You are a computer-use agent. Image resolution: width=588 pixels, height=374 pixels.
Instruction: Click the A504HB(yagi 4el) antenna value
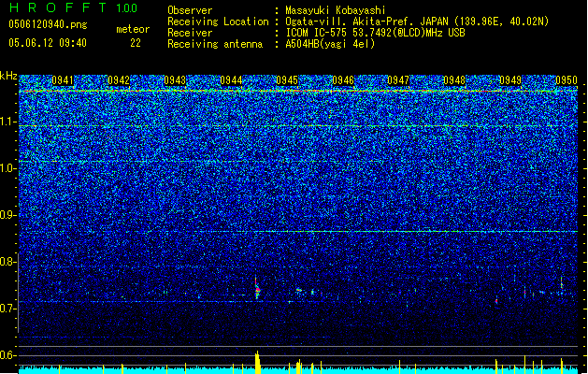point(330,44)
